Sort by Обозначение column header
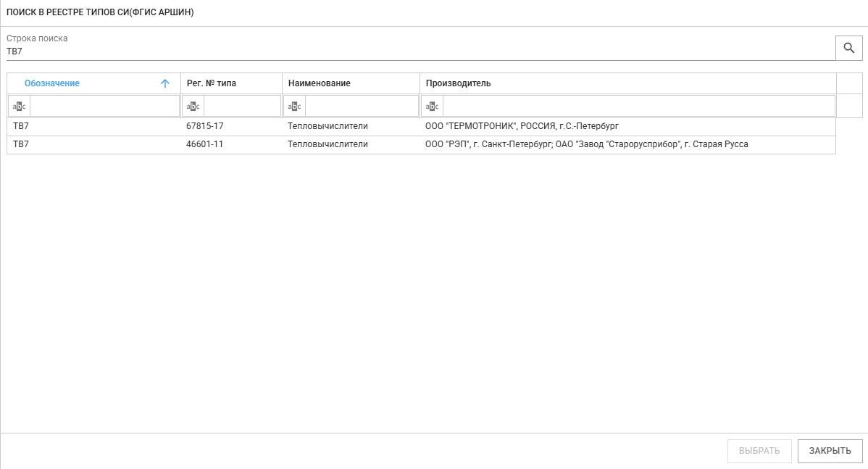The height and width of the screenshot is (469, 868). point(52,83)
